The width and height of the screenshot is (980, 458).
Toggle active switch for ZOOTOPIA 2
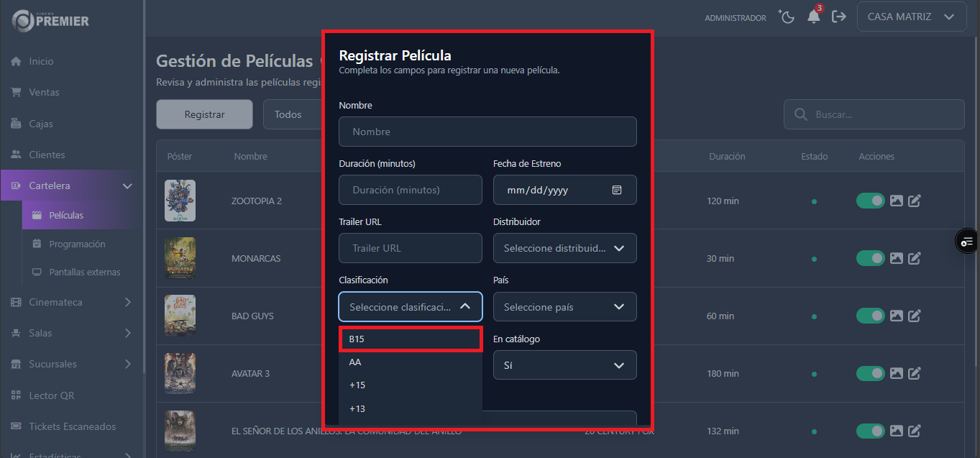point(870,201)
